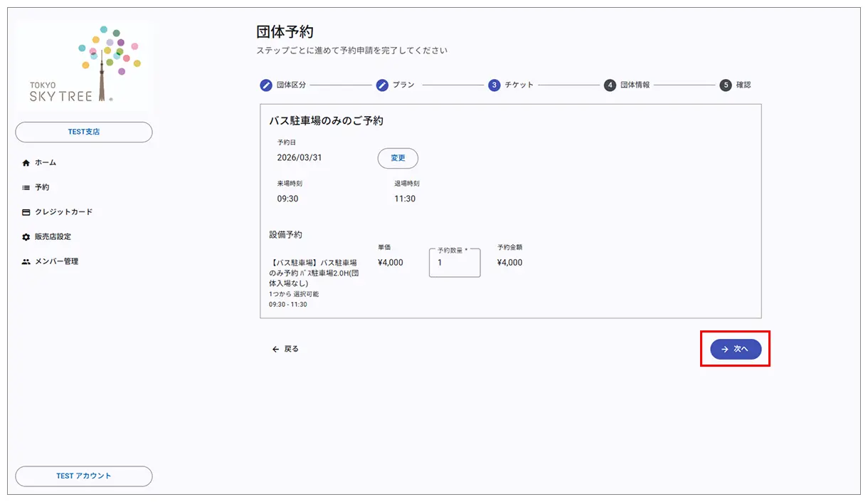The image size is (868, 502).
Task: Click 変更 to change the reservation date
Action: 397,158
